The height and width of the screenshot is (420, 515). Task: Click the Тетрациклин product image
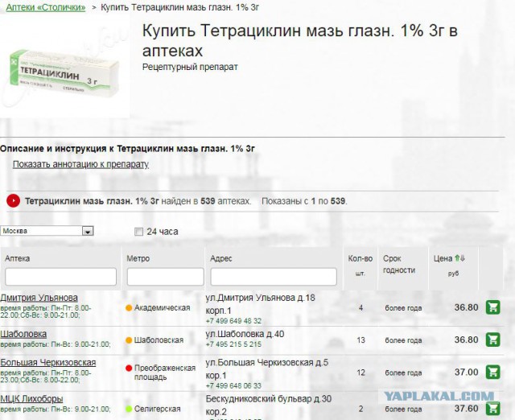[x=64, y=72]
